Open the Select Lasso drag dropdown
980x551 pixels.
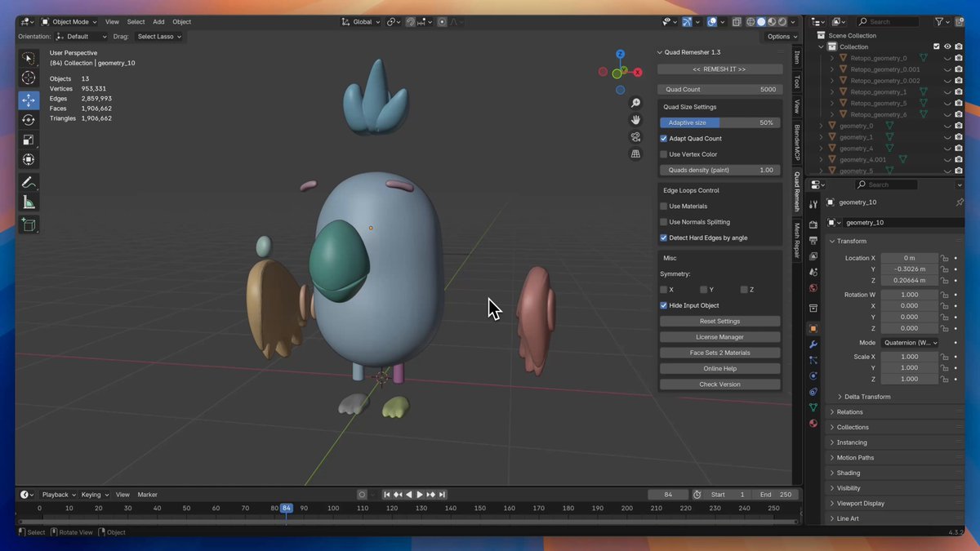click(x=160, y=37)
